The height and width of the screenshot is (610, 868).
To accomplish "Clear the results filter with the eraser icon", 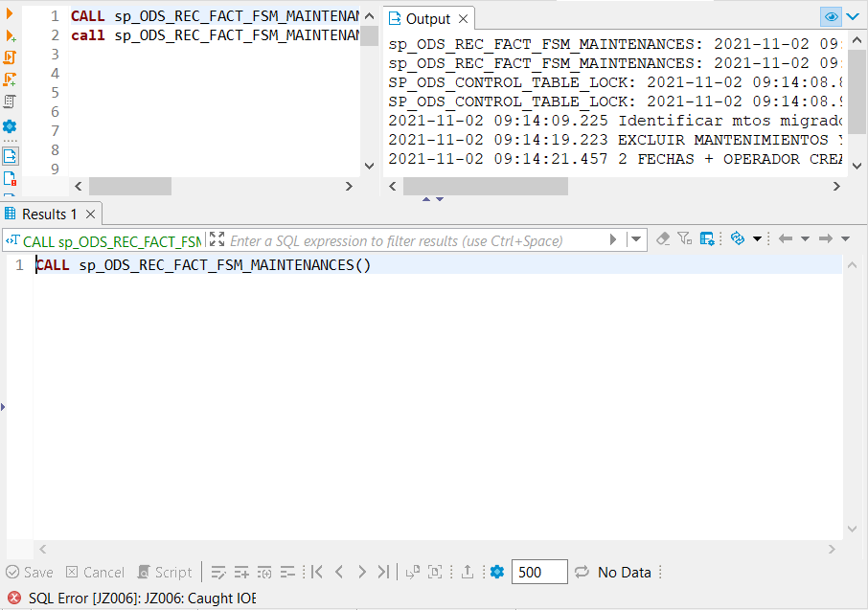I will click(x=663, y=239).
